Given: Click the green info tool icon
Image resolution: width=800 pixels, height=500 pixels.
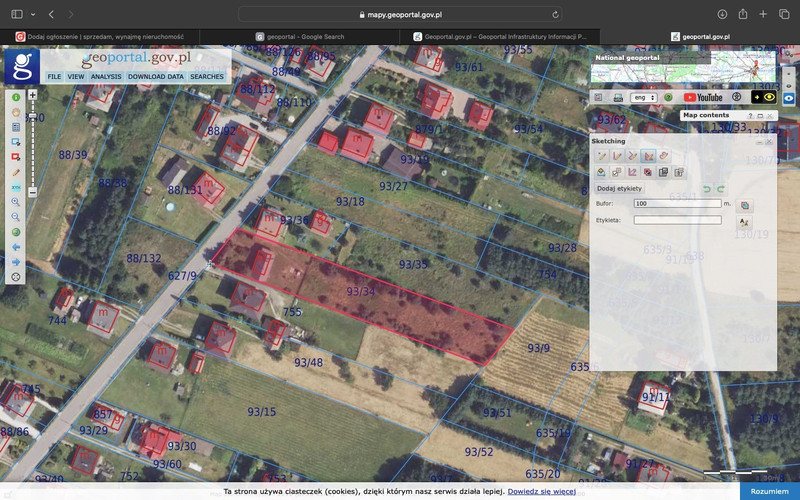Looking at the screenshot, I should 16,97.
